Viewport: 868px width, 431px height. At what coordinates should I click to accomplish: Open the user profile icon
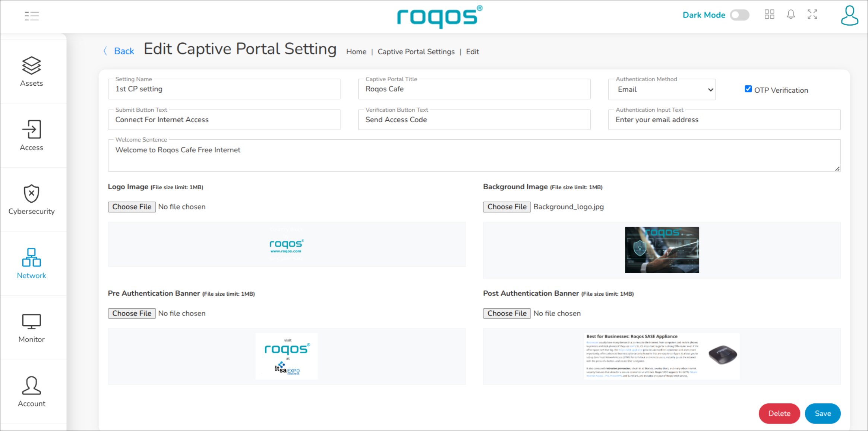pyautogui.click(x=849, y=16)
